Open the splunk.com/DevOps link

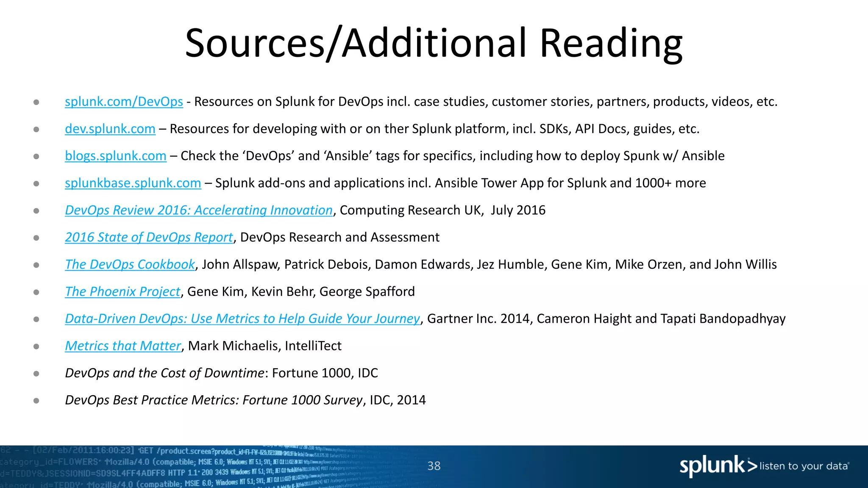tap(124, 102)
